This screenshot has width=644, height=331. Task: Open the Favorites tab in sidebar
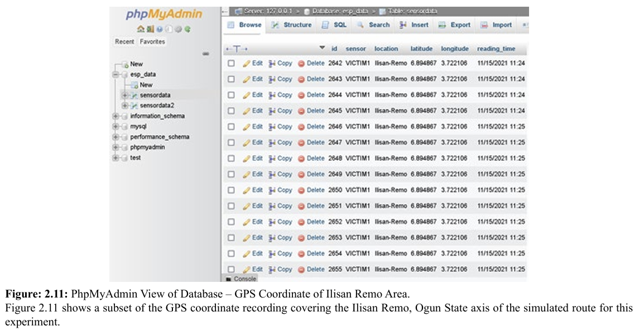152,42
